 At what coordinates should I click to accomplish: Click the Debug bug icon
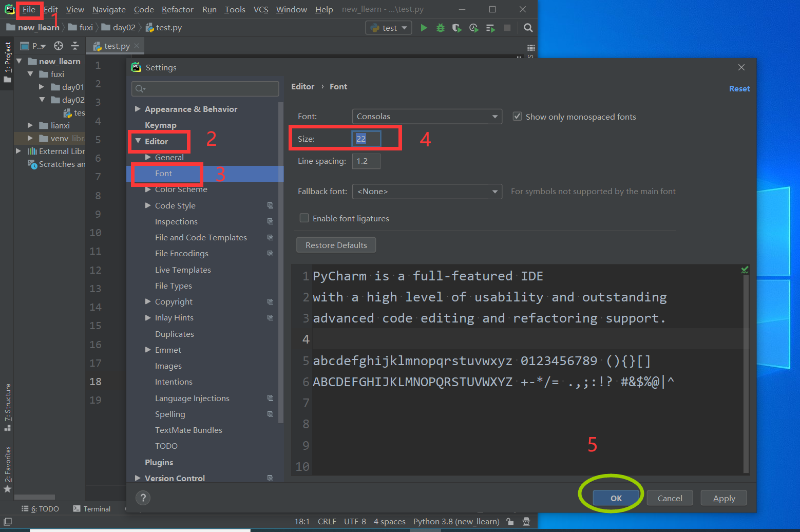(440, 28)
